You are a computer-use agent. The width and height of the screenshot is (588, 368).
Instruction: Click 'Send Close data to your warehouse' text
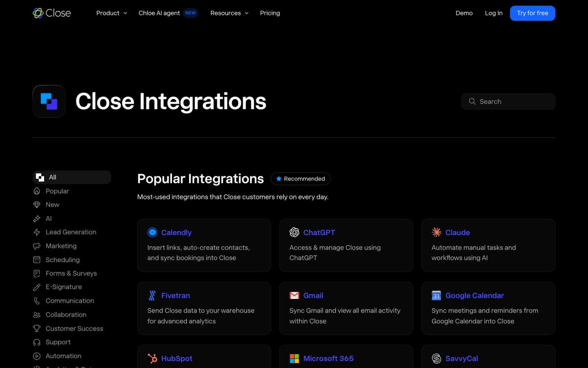(201, 315)
